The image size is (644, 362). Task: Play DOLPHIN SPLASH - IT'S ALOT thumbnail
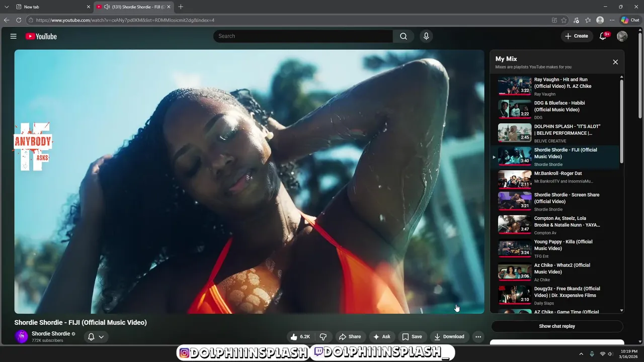[515, 133]
